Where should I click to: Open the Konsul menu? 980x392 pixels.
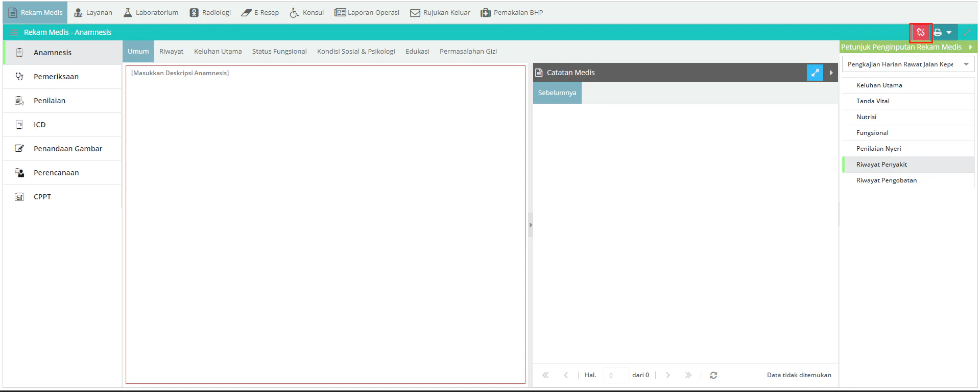[307, 12]
